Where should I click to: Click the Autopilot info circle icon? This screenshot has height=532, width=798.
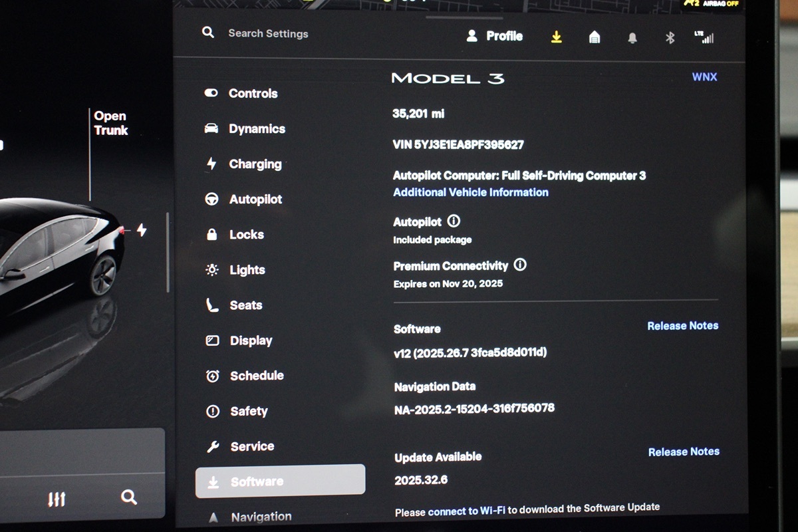pyautogui.click(x=454, y=221)
